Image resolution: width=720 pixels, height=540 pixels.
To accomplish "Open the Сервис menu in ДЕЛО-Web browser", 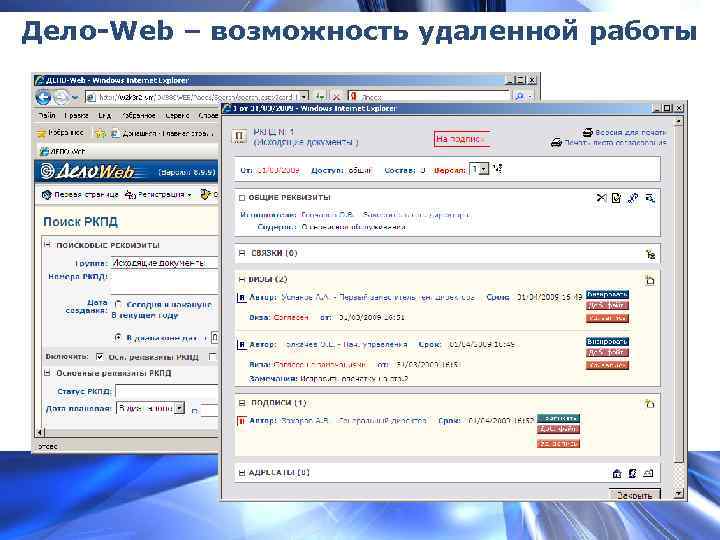I will pyautogui.click(x=177, y=115).
